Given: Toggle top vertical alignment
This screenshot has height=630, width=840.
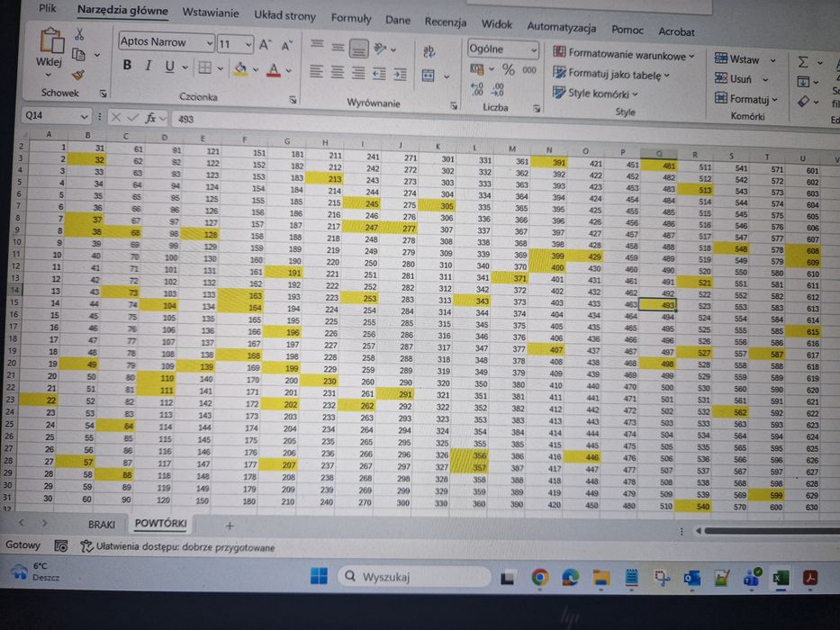Looking at the screenshot, I should (x=317, y=44).
